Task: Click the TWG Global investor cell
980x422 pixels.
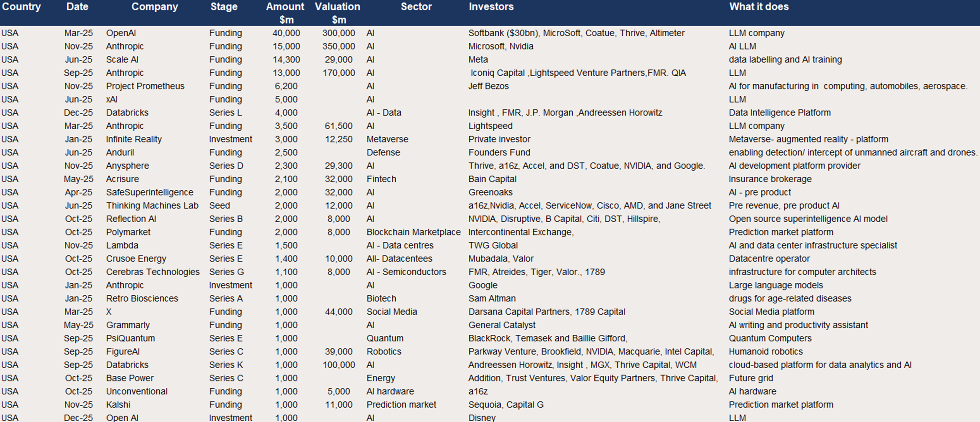Action: click(x=493, y=246)
